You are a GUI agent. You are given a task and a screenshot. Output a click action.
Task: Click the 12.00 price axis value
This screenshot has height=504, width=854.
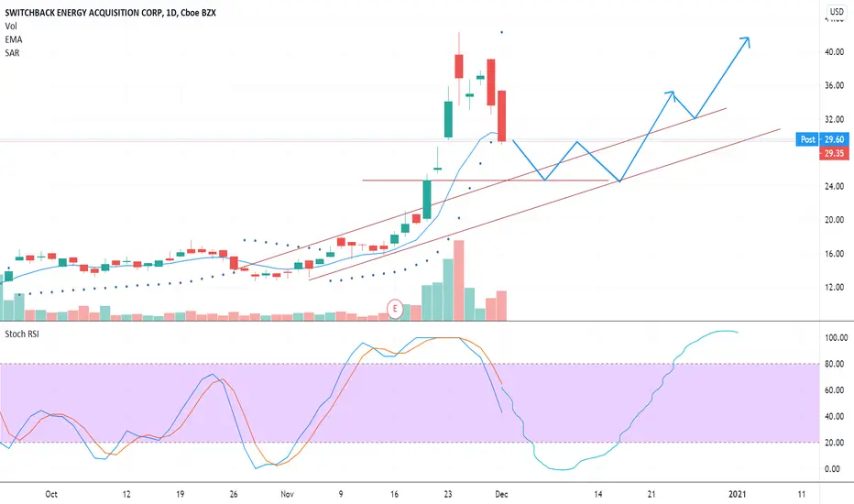click(x=835, y=287)
